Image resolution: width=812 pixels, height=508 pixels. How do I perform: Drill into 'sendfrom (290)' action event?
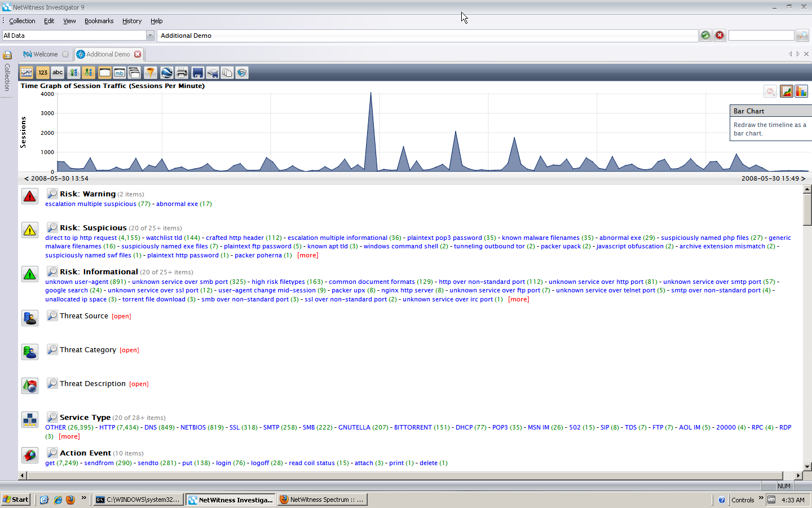click(x=108, y=463)
